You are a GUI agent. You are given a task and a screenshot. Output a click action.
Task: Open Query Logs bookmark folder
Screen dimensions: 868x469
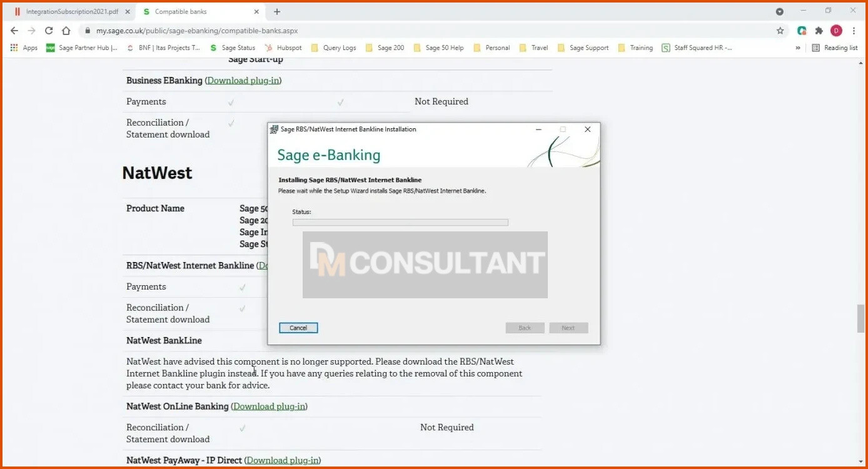(333, 48)
